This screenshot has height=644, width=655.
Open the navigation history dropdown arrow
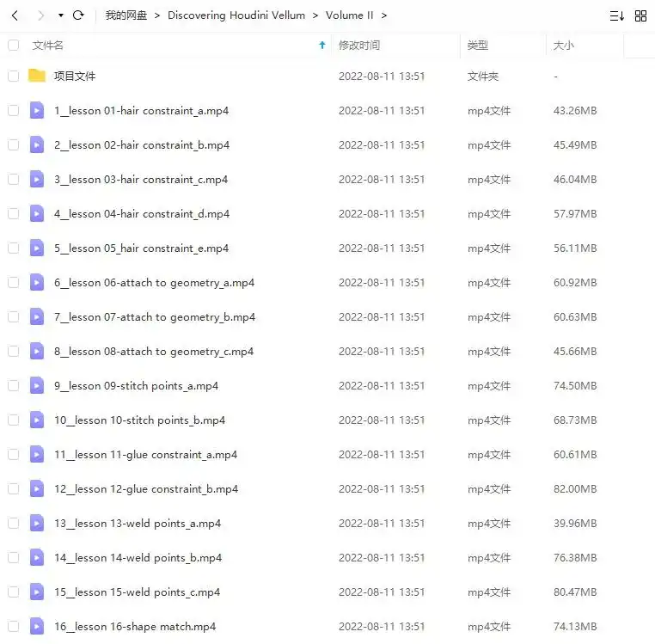[x=61, y=15]
